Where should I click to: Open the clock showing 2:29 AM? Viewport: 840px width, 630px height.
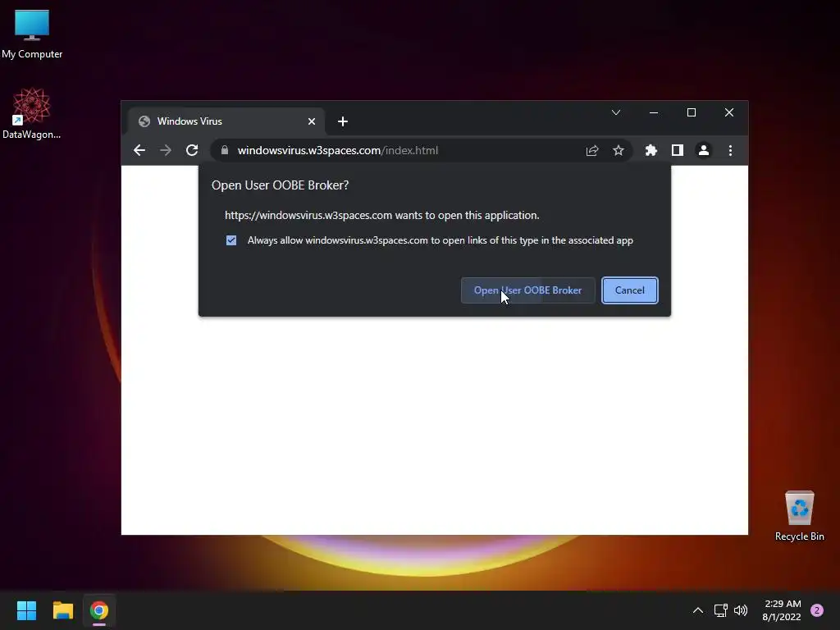pos(782,610)
